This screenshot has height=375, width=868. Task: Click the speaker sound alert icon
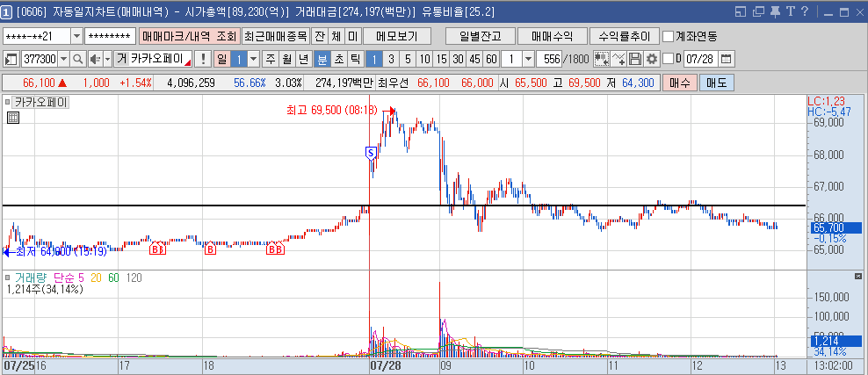coord(94,59)
